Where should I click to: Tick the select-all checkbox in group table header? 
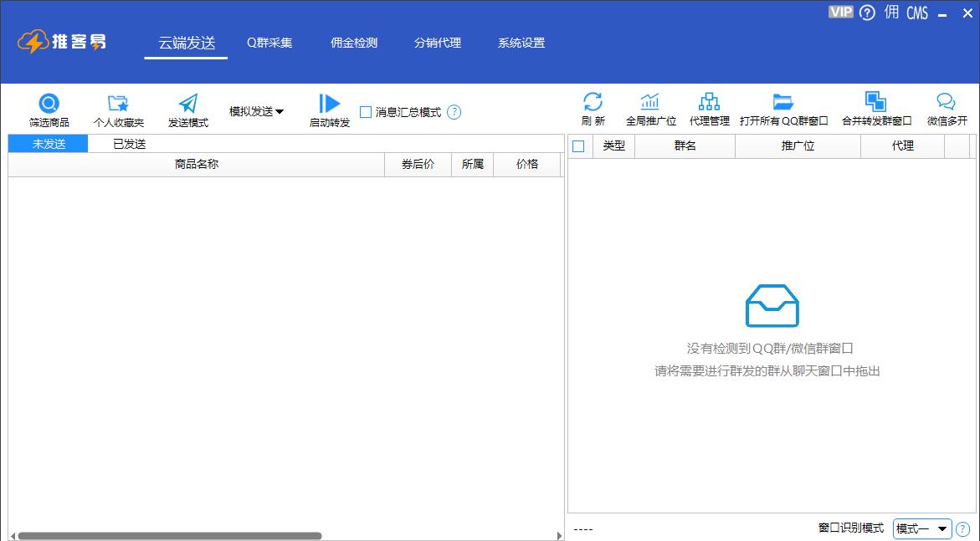[578, 146]
